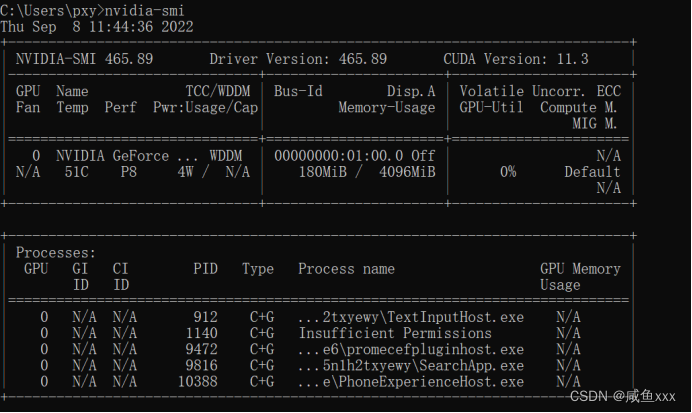Screen dimensions: 692x413
Task: Select the timestamp Thu Sep 8 11:44:36 2022
Action: pos(97,26)
